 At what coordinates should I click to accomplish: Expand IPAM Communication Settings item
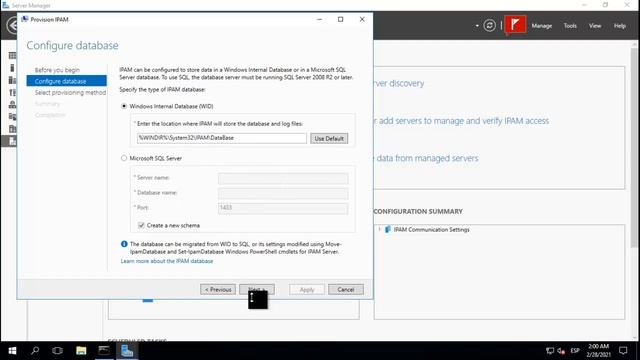[380, 229]
